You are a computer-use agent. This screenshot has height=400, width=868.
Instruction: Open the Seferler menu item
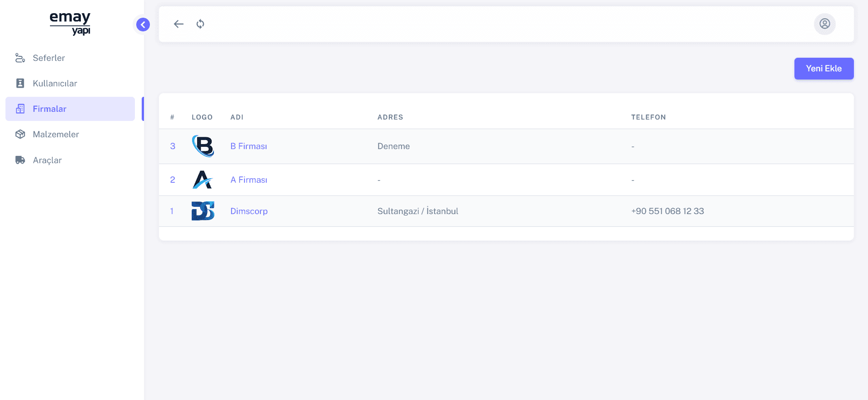click(x=49, y=58)
